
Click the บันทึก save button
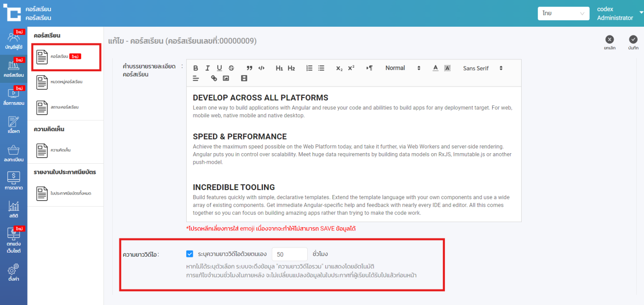(x=633, y=42)
